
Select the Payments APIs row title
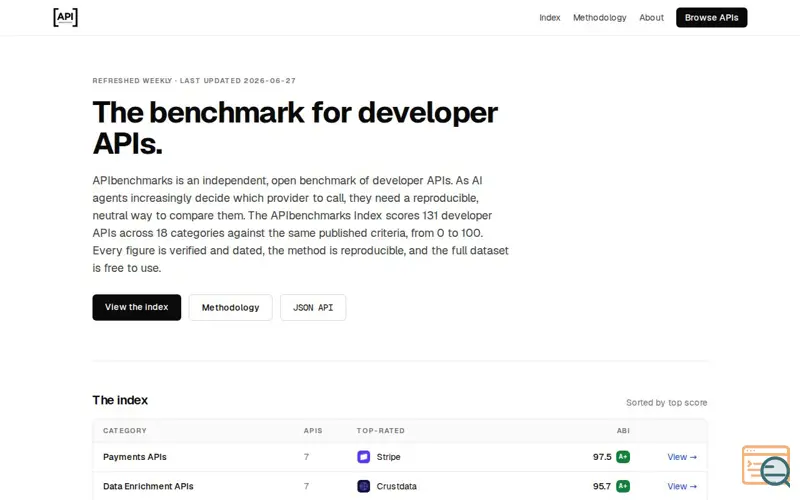click(135, 457)
